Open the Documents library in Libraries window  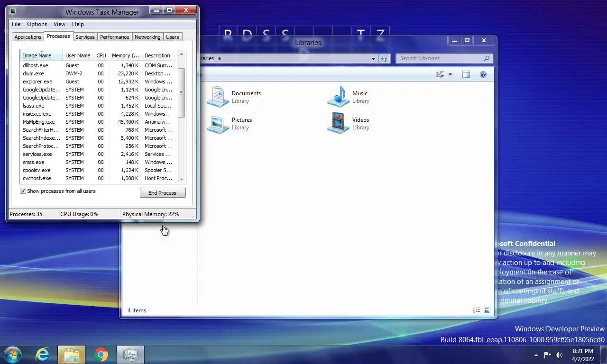click(235, 97)
